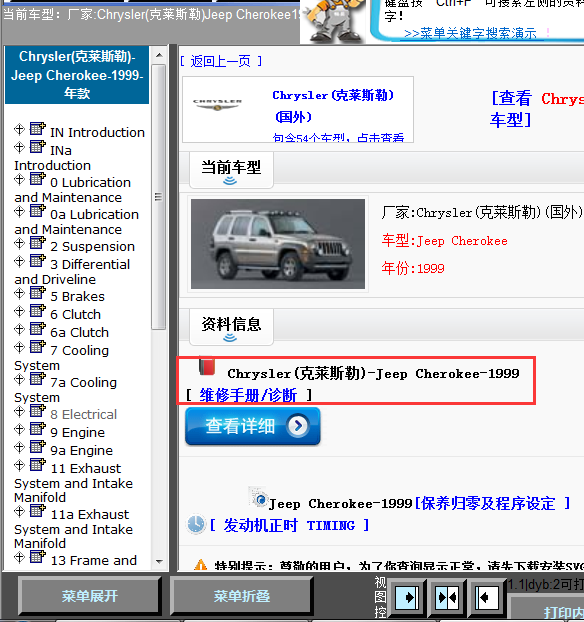
Task: Expand the 11a Exhaust System node
Action: coord(19,511)
